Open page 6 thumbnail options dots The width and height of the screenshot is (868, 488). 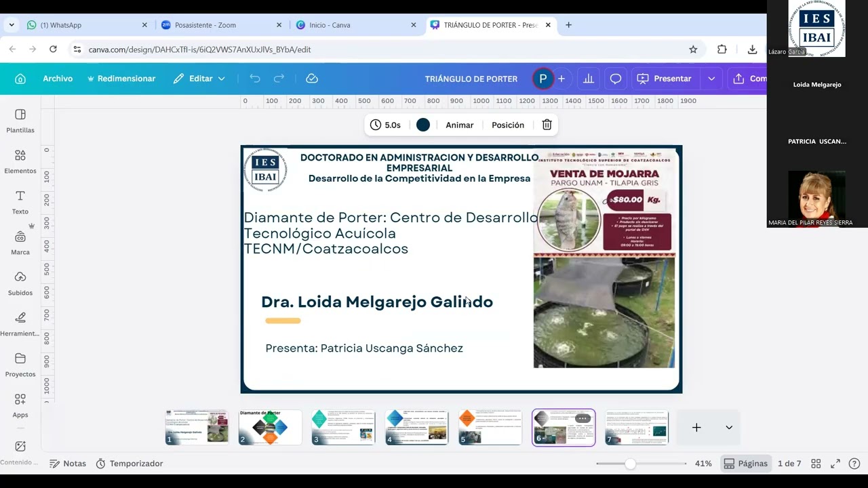point(583,419)
